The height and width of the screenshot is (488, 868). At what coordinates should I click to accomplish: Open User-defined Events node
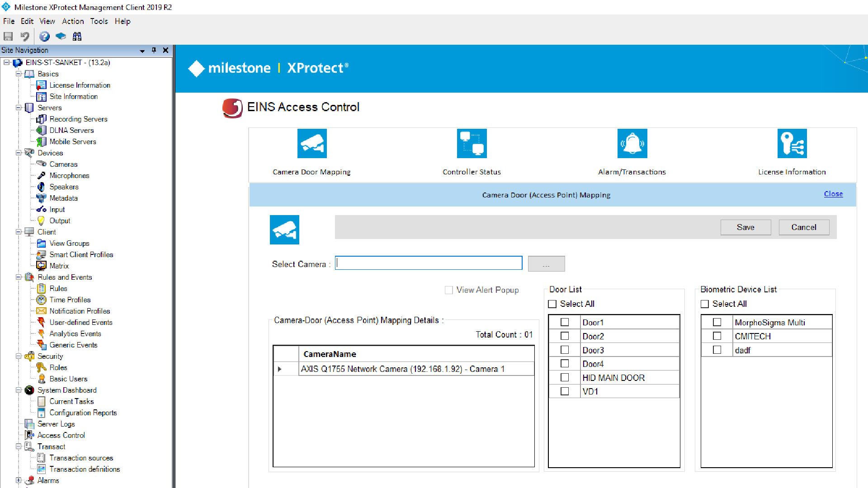81,322
